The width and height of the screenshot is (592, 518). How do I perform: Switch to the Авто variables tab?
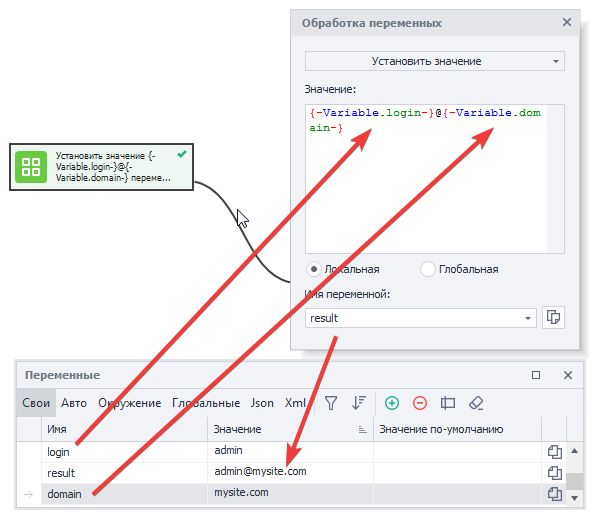point(74,403)
